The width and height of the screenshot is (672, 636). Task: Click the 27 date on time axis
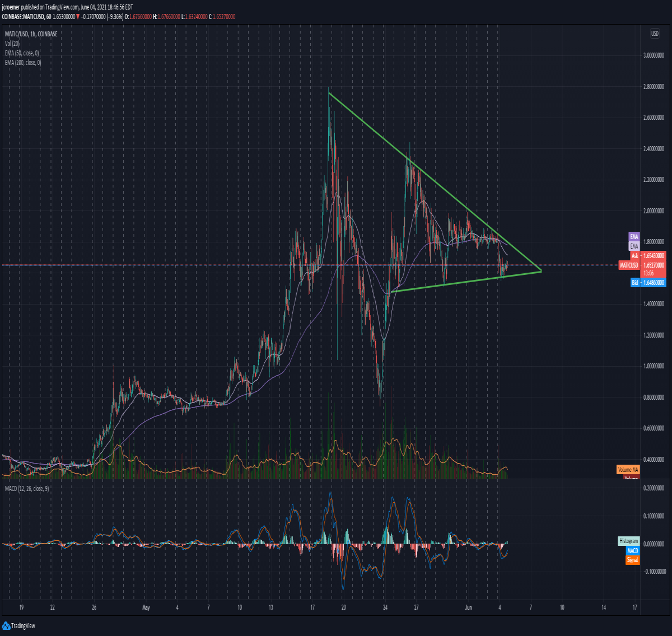pos(417,607)
